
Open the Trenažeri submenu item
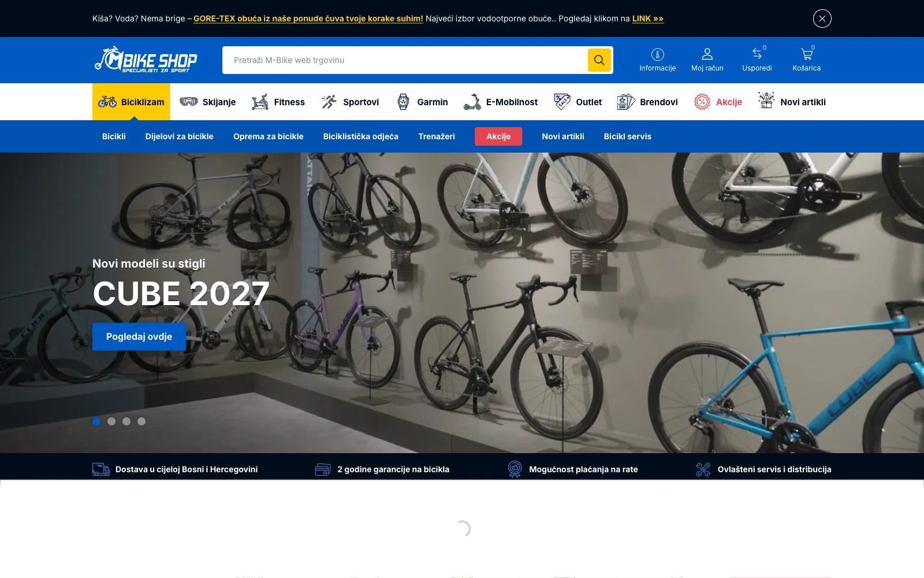coord(437,136)
